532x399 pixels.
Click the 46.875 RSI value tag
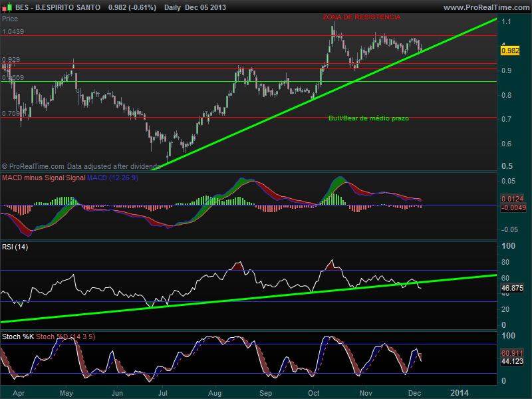coord(512,288)
